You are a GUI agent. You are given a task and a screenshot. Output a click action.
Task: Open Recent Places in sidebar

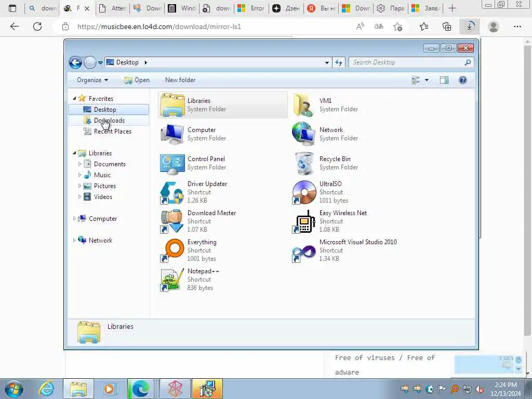coord(109,131)
